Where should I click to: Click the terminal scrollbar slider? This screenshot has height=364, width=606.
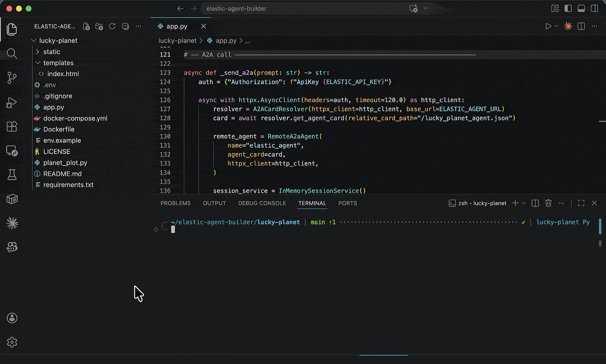[x=600, y=226]
